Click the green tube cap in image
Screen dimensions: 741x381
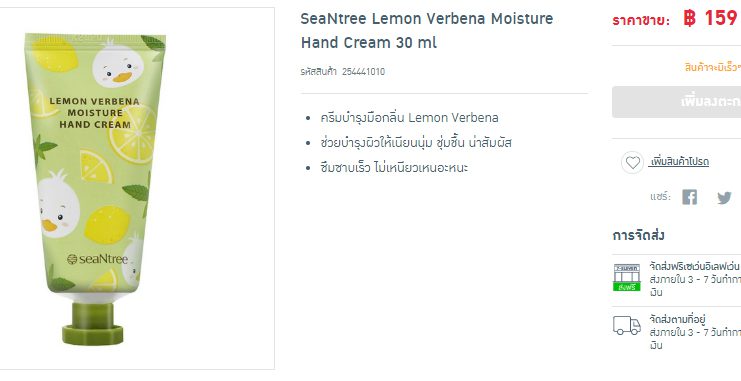93,324
